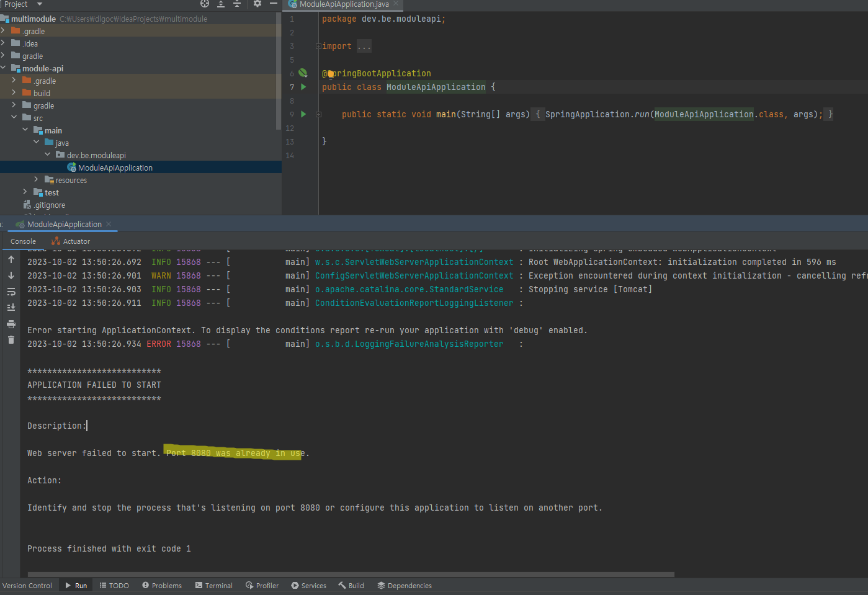Click the run arrow next to the class declaration
The height and width of the screenshot is (595, 868).
click(x=303, y=87)
